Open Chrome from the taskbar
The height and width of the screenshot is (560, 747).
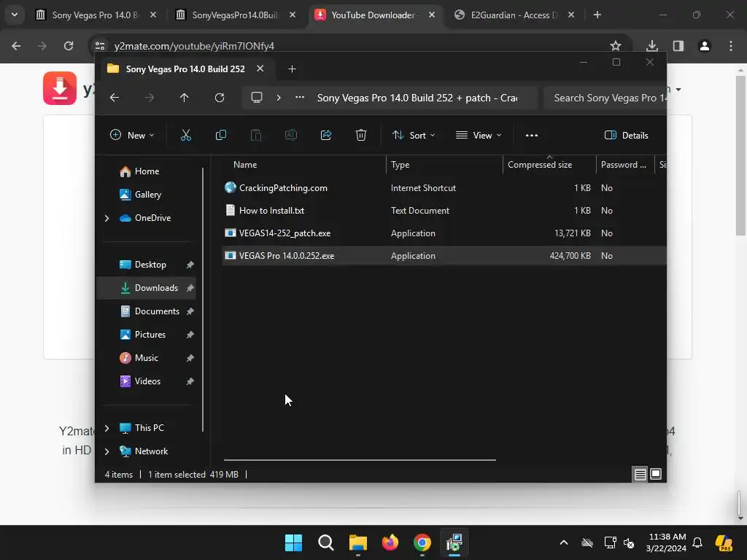click(422, 542)
